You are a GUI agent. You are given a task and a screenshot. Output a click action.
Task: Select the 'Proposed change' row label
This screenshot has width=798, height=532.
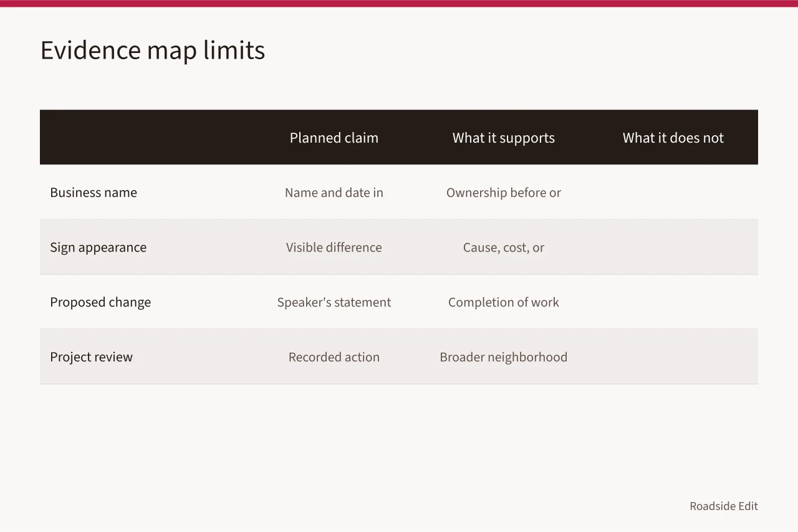pos(100,302)
